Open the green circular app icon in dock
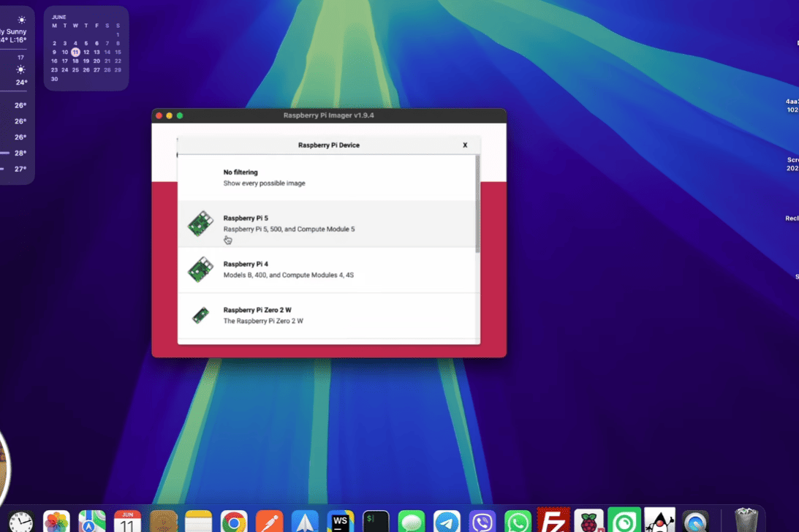 624,521
